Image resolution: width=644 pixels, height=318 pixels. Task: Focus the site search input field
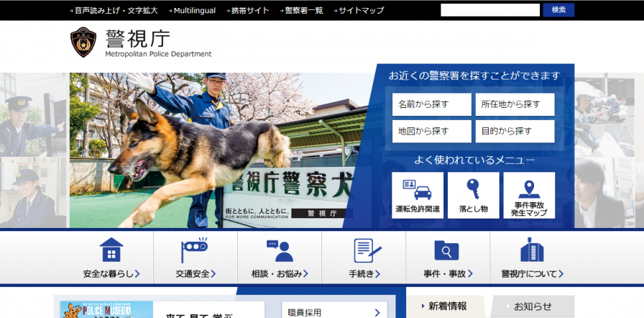[x=490, y=10]
